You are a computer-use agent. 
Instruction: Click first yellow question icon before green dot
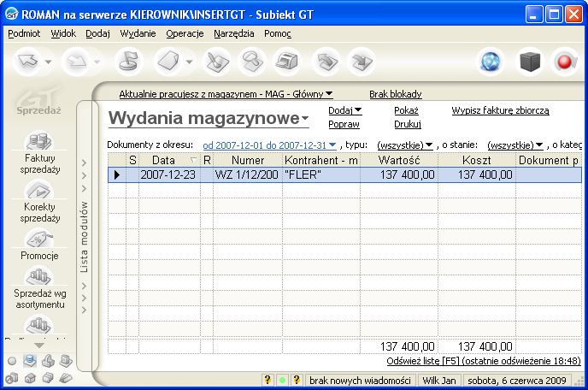tap(268, 380)
